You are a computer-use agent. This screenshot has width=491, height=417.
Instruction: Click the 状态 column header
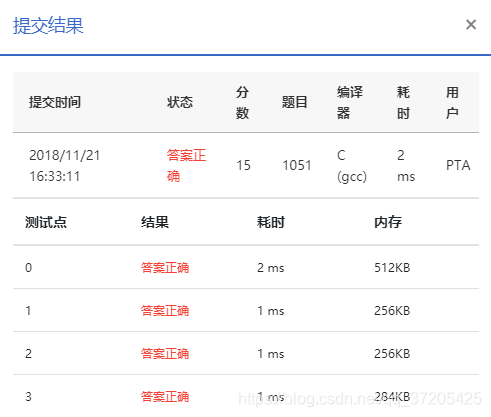point(180,102)
